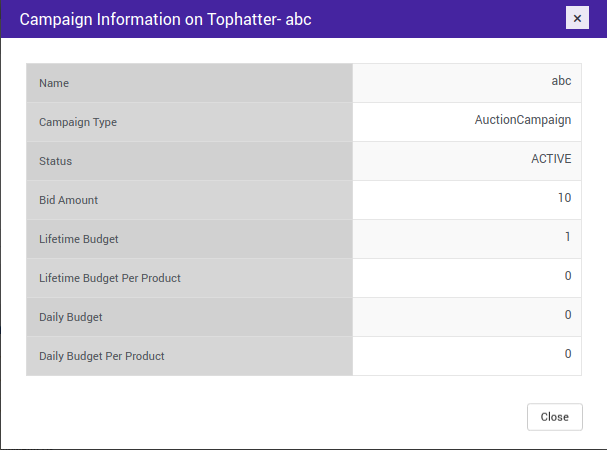607x450 pixels.
Task: Click the abc name value
Action: [x=561, y=82]
